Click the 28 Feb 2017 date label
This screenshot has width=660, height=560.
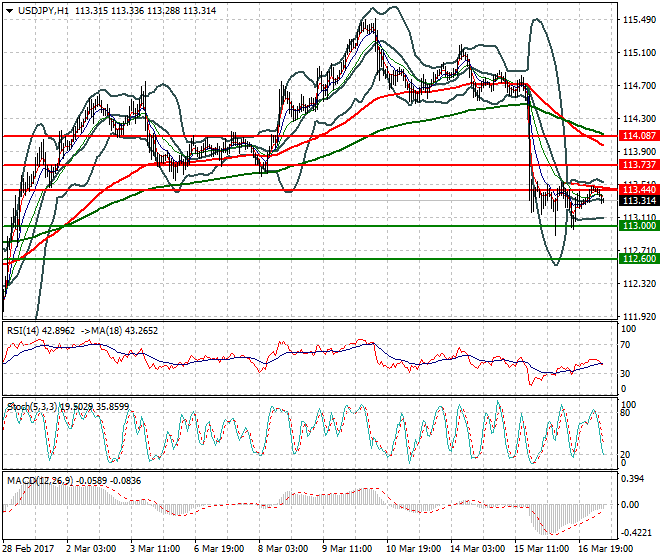28,549
